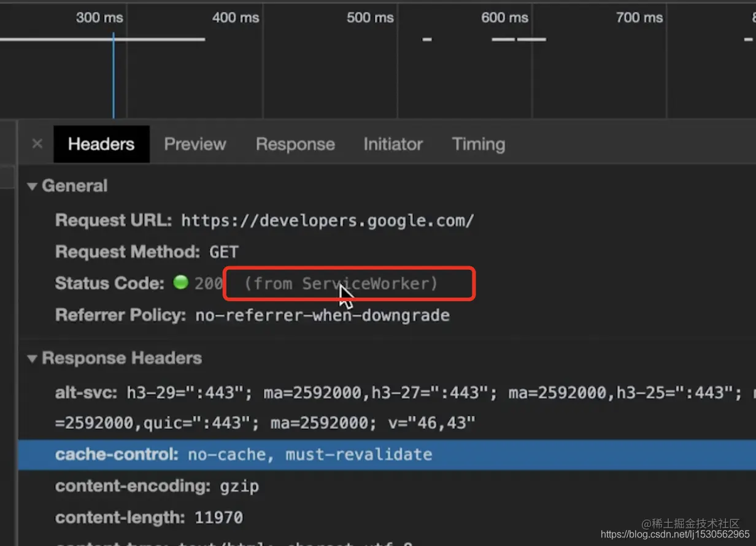Collapse the Response Headers section

pyautogui.click(x=32, y=358)
